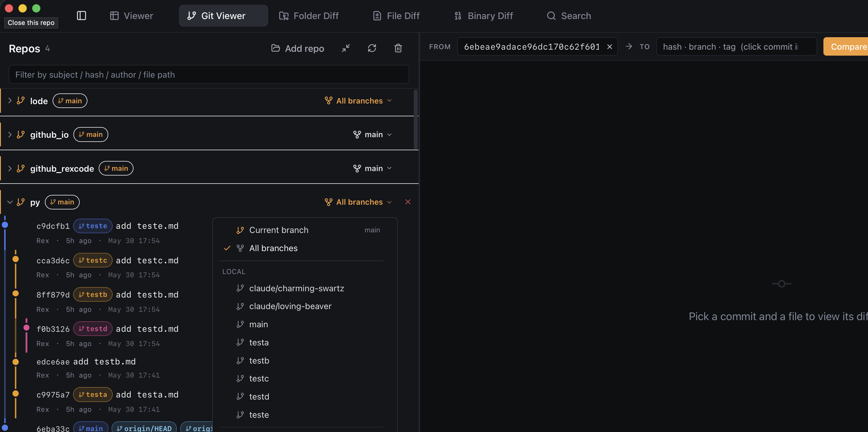Open the Viewer tab
The height and width of the screenshot is (432, 868).
tap(131, 15)
